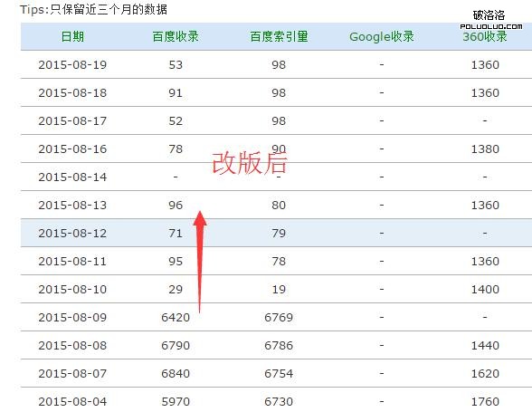Select the date 2015-08-16
Image resolution: width=532 pixels, height=412 pixels.
point(72,149)
